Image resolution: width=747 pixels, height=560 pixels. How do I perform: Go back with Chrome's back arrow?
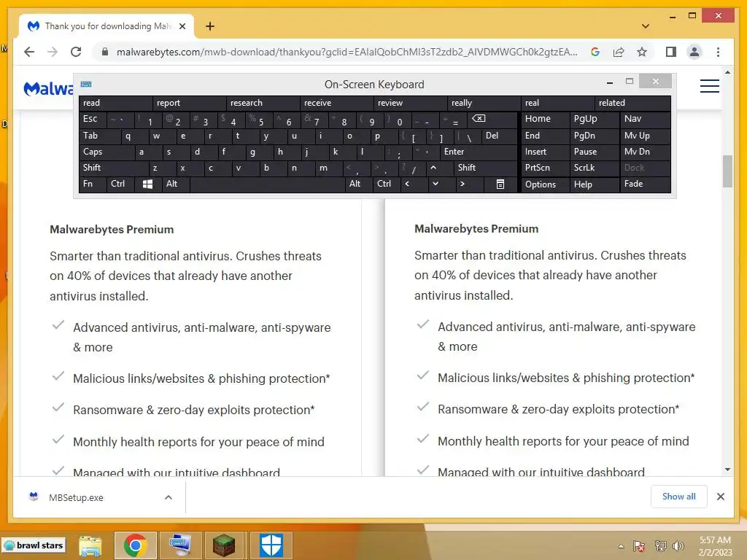point(29,52)
